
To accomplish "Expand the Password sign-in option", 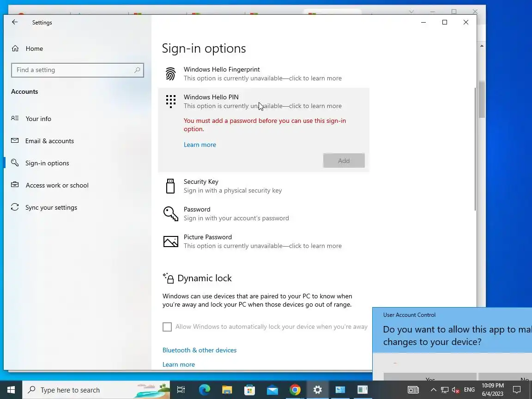I will click(263, 214).
